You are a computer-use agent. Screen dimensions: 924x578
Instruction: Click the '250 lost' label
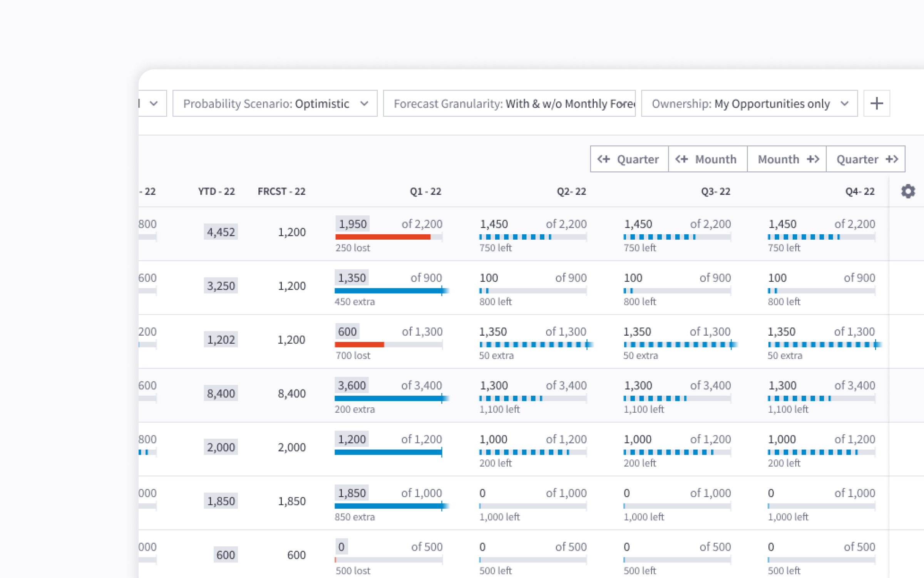[353, 248]
